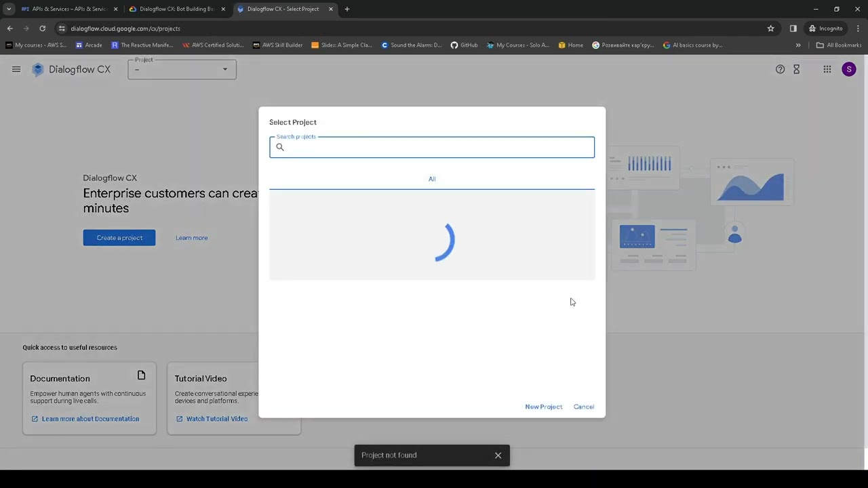The image size is (868, 488).
Task: Click the magnifier icon in search box
Action: coord(280,147)
